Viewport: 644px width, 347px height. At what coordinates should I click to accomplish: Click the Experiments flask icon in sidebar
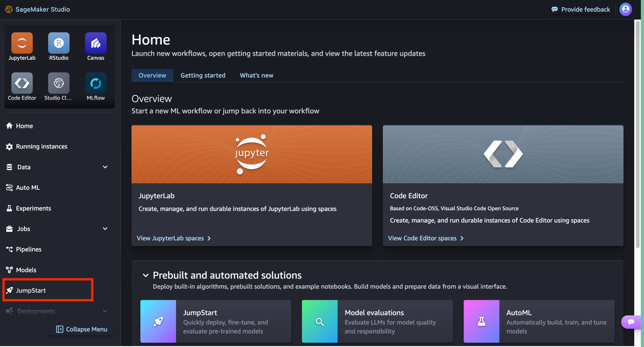9,208
